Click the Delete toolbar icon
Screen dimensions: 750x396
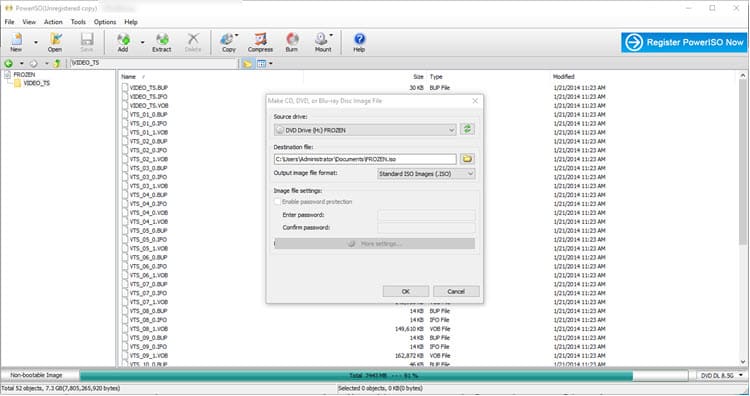193,42
